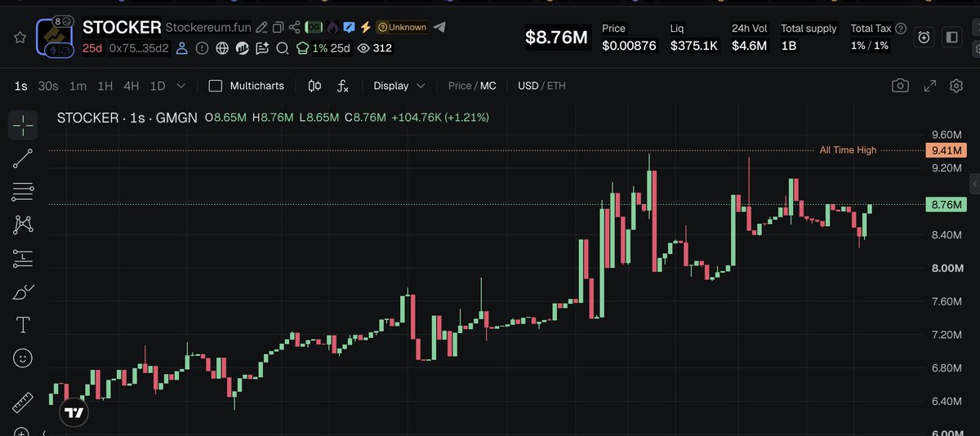Share the STOCKER token page

tap(294, 27)
